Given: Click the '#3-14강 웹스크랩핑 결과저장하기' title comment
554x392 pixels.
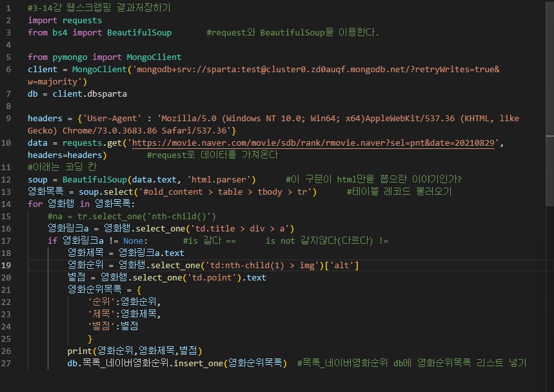Looking at the screenshot, I should [x=99, y=8].
